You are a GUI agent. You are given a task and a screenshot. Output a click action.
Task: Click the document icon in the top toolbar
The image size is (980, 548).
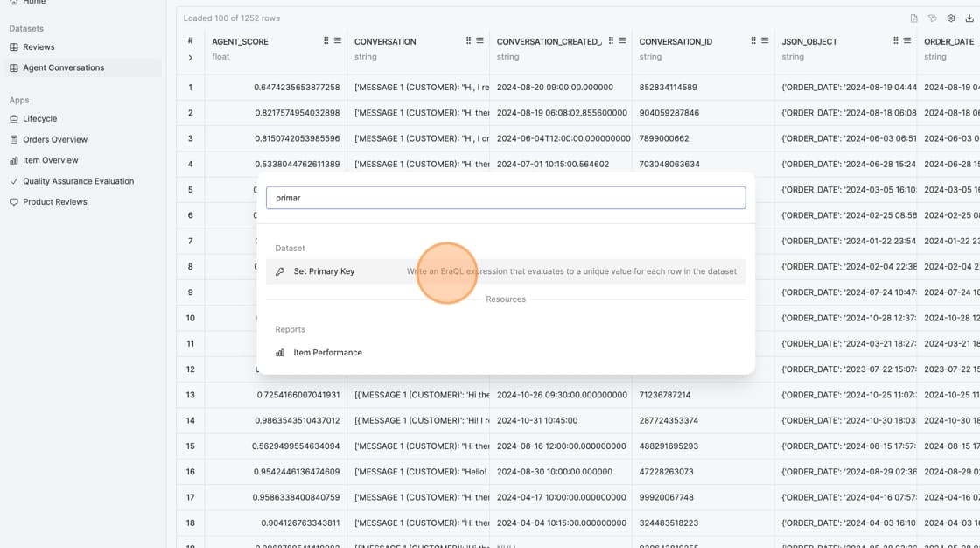pyautogui.click(x=914, y=18)
